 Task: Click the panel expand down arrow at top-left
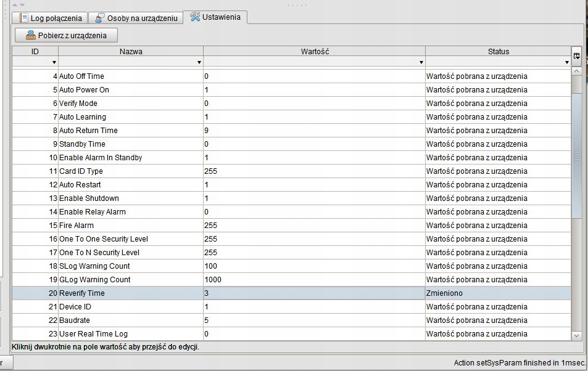(22, 4)
